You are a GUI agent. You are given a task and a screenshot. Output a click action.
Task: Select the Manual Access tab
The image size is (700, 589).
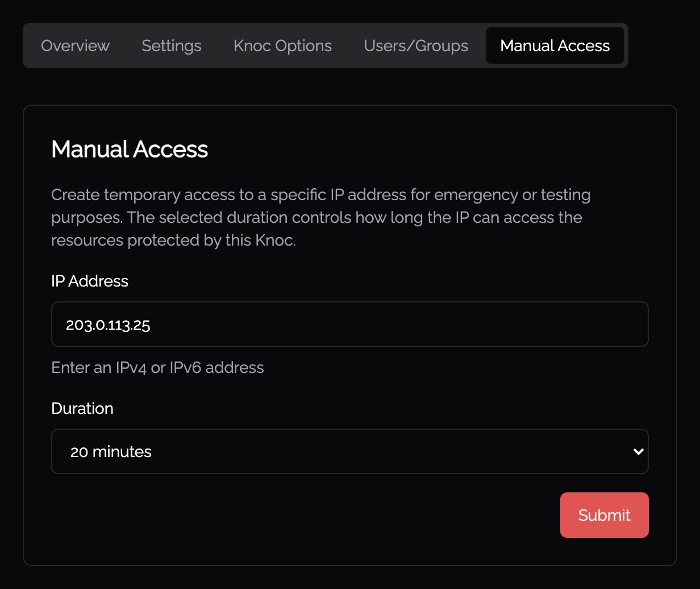pos(555,45)
